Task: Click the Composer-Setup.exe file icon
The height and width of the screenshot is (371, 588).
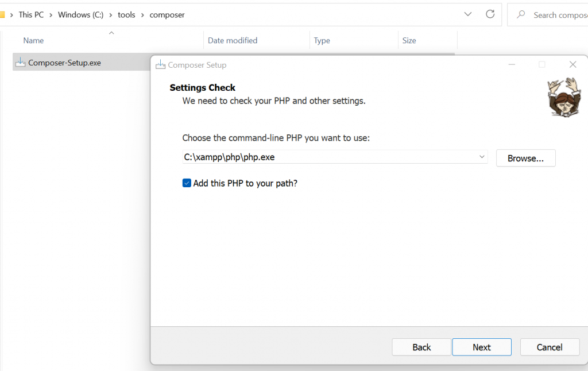Action: [x=20, y=63]
